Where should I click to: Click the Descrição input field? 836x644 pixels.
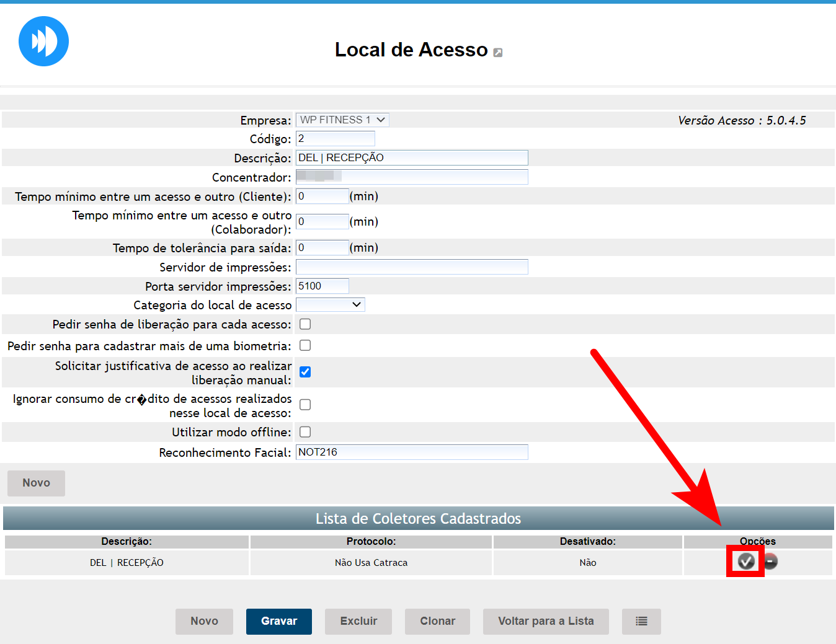(412, 157)
